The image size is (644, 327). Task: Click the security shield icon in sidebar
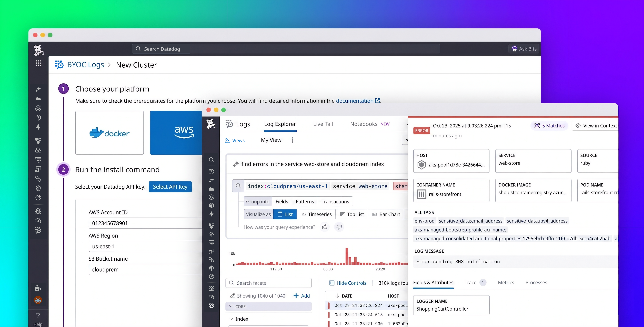(x=38, y=188)
